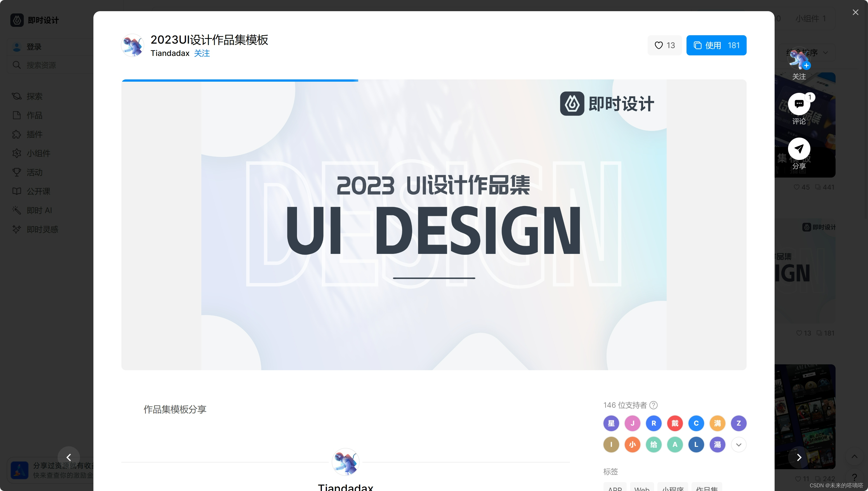Click the 关注 link beside Tiandadax

[x=202, y=53]
